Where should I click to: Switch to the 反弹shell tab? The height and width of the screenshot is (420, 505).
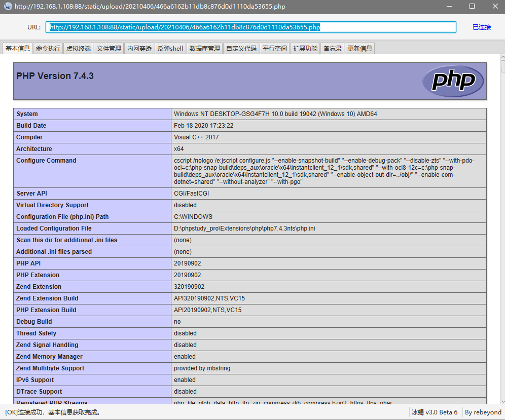(170, 49)
